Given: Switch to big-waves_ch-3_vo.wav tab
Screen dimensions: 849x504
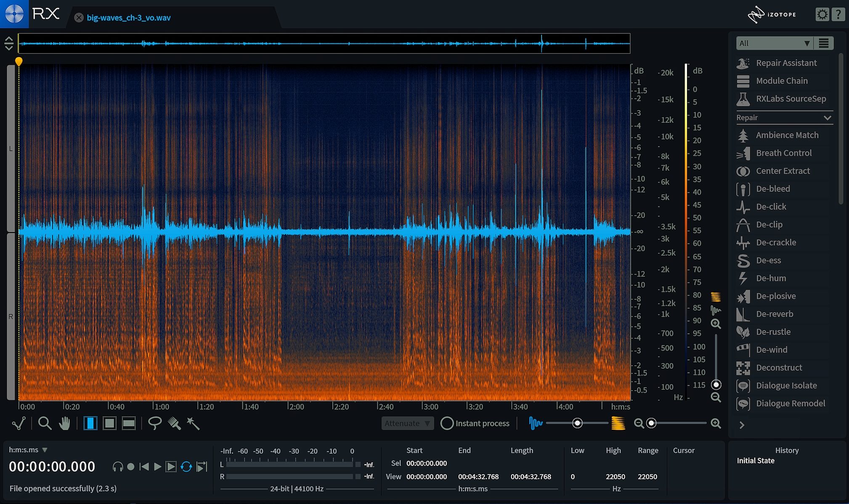Looking at the screenshot, I should (x=128, y=18).
